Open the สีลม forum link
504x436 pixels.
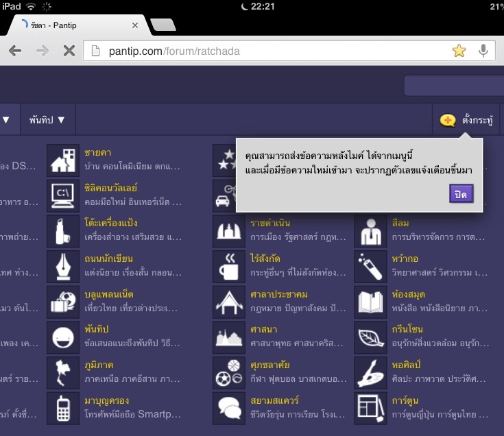click(x=400, y=223)
